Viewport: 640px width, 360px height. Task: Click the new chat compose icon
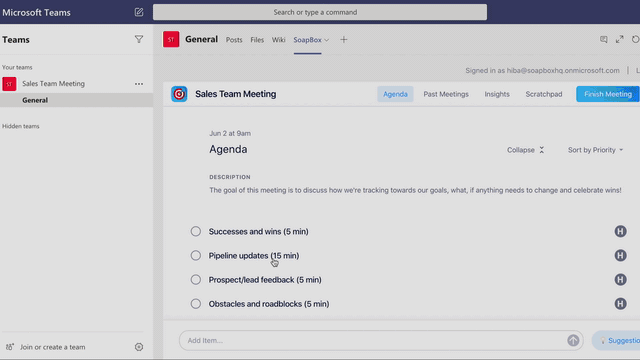coord(139,12)
